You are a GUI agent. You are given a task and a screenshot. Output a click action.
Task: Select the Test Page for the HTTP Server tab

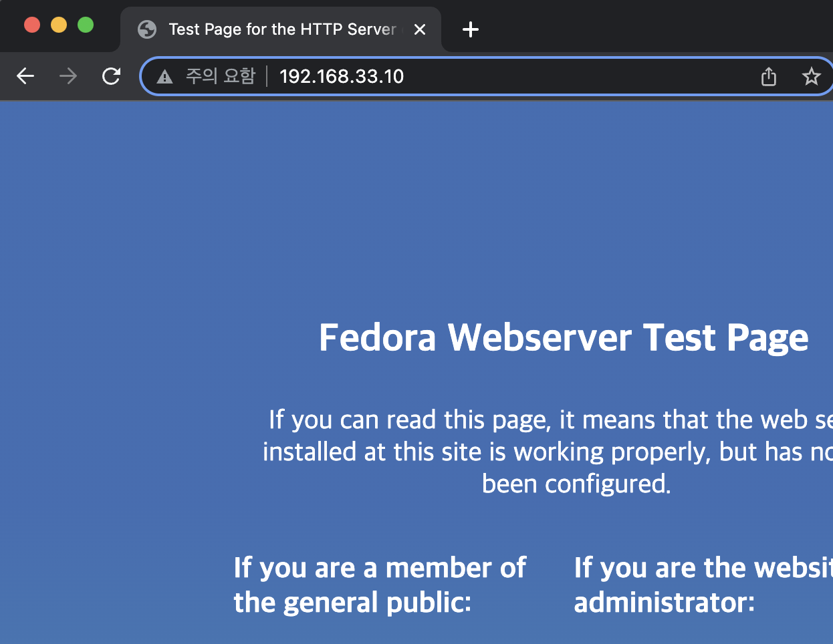(x=281, y=29)
